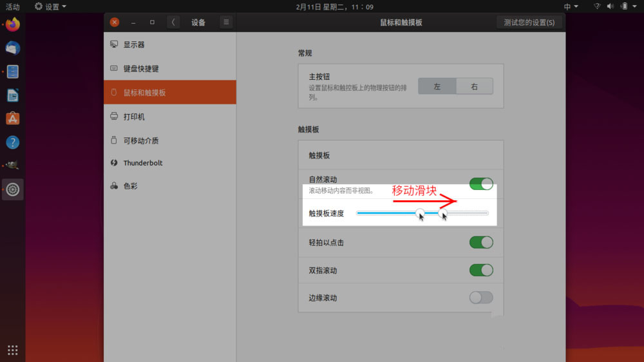Open Firefox from the dock
Screen dimensions: 644x362
(x=13, y=24)
